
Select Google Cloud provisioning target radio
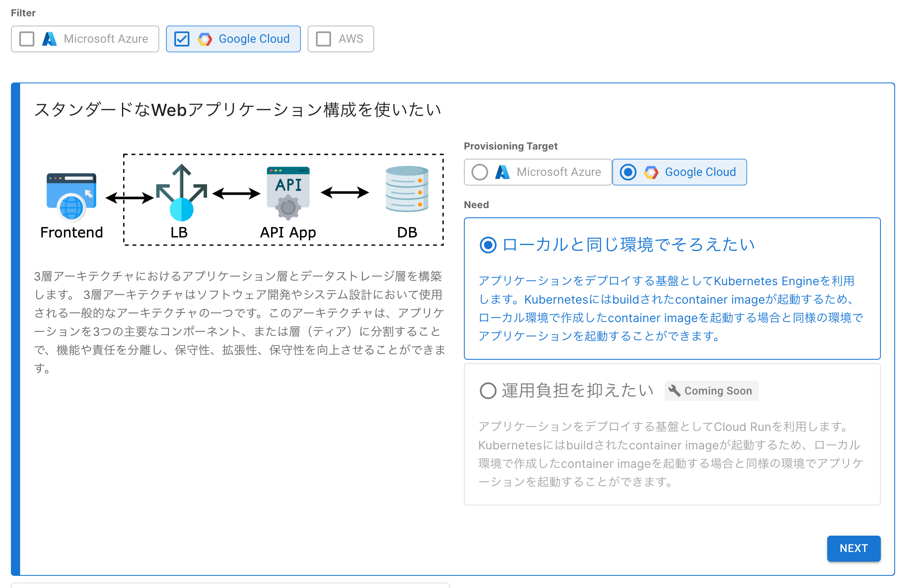coord(628,172)
